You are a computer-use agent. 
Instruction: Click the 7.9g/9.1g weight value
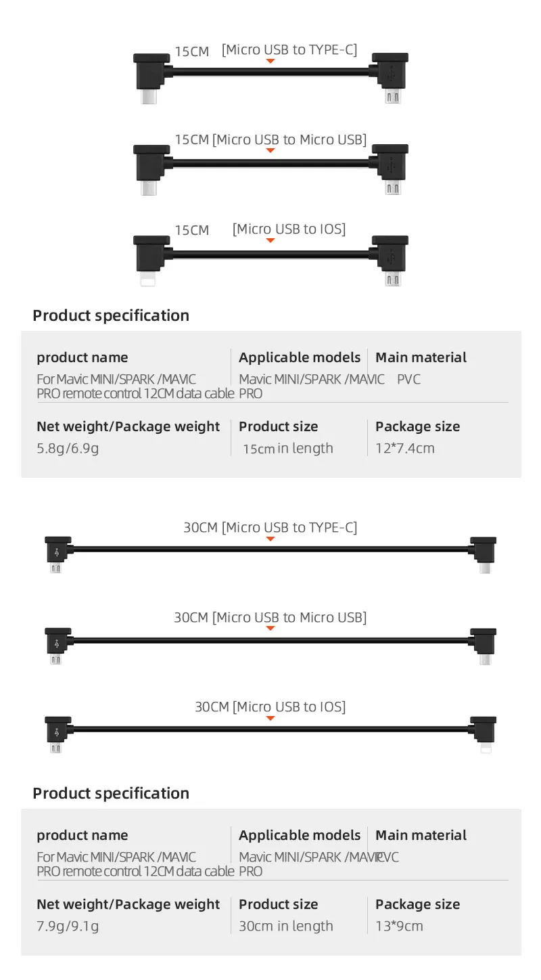coord(68,927)
